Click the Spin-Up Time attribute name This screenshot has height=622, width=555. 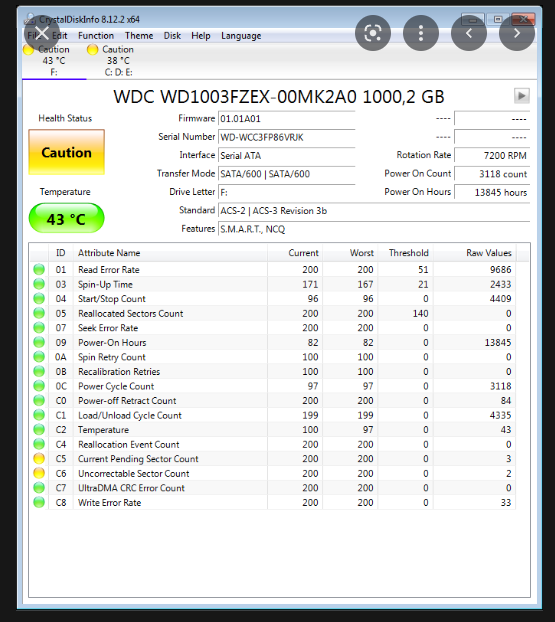(105, 284)
